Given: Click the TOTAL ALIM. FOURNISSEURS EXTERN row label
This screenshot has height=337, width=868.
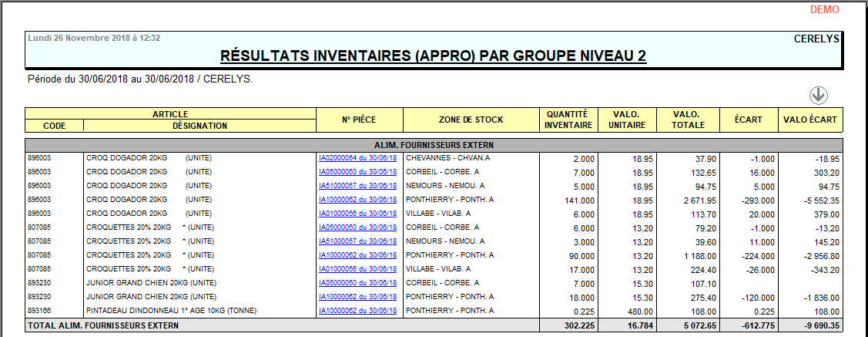Looking at the screenshot, I should pos(103,326).
